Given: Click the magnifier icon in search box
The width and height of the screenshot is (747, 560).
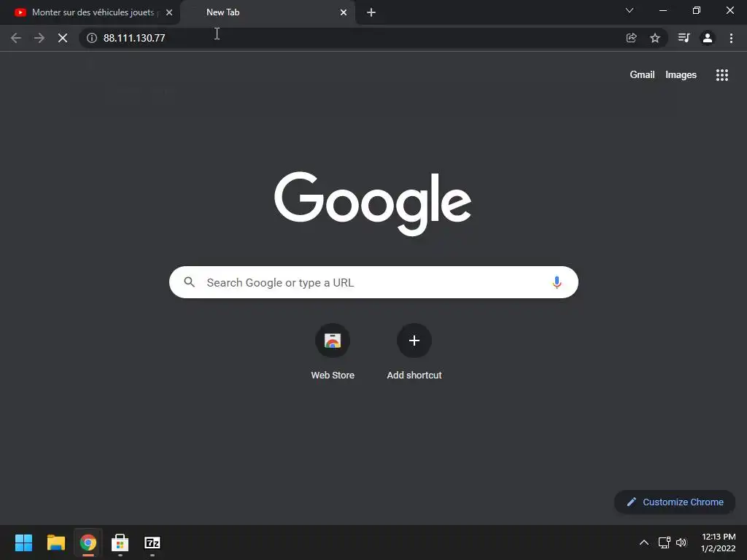Looking at the screenshot, I should [189, 282].
